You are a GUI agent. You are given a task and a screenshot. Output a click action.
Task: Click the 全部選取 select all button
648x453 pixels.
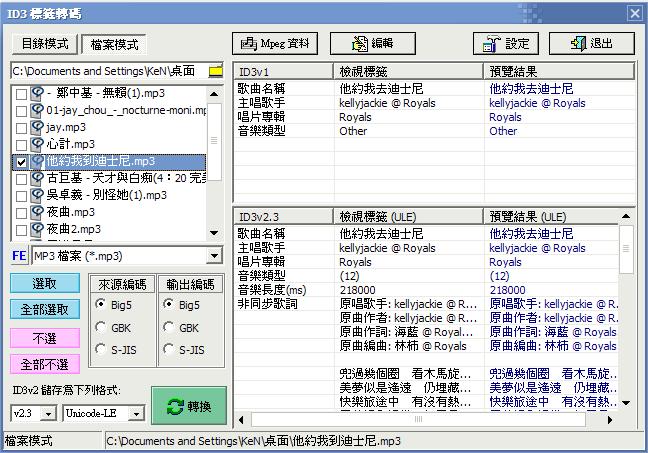click(44, 309)
